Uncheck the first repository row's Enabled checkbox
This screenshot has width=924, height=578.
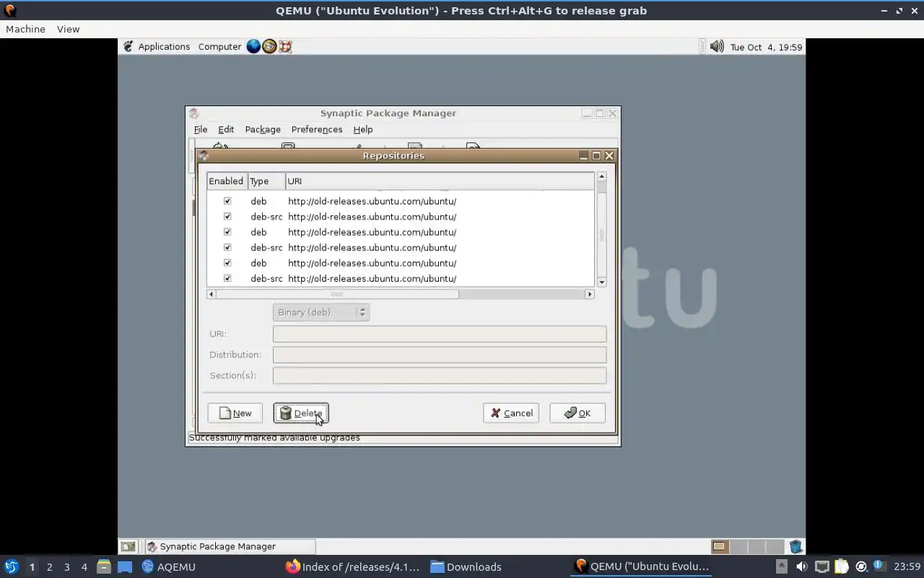tap(227, 201)
